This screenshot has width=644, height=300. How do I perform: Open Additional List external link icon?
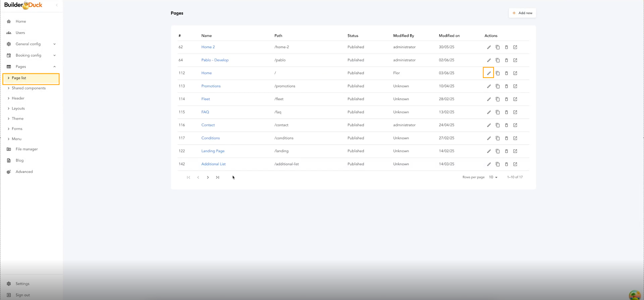[x=515, y=164]
